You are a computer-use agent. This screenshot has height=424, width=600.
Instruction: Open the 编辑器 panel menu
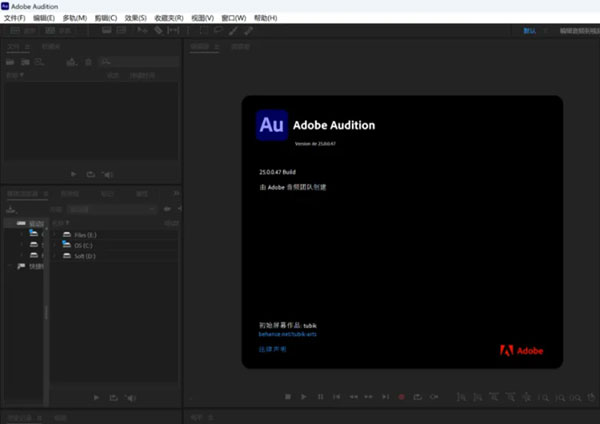click(217, 47)
